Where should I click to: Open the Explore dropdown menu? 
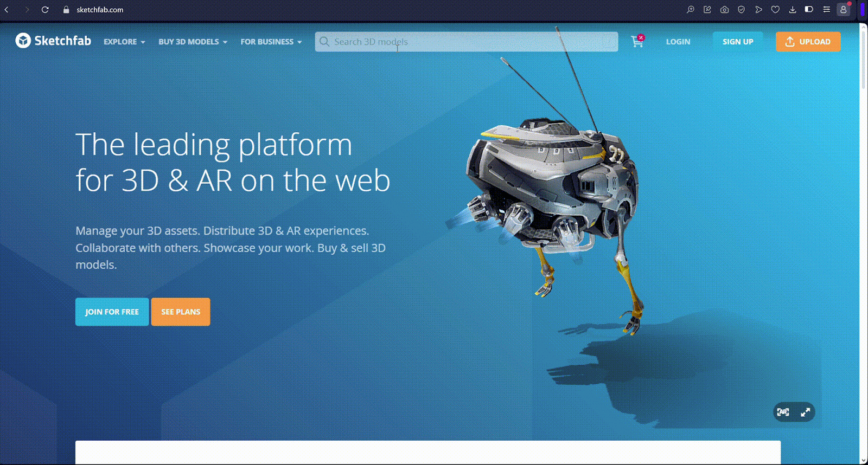(124, 42)
